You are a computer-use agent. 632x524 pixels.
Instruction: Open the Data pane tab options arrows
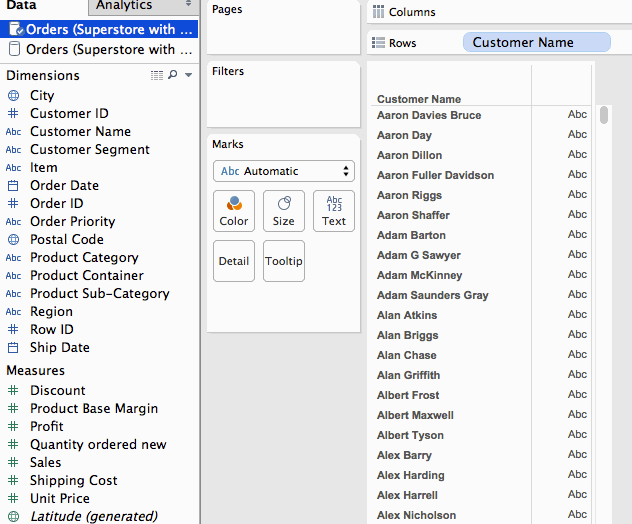click(188, 6)
